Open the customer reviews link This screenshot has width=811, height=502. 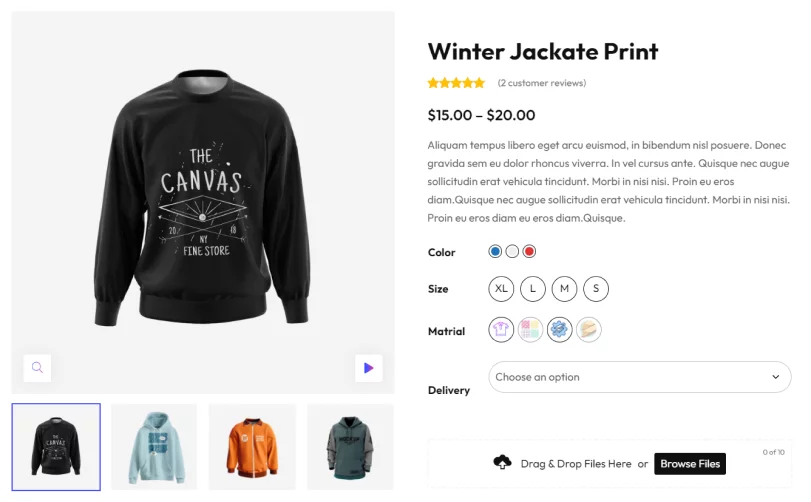(x=542, y=83)
